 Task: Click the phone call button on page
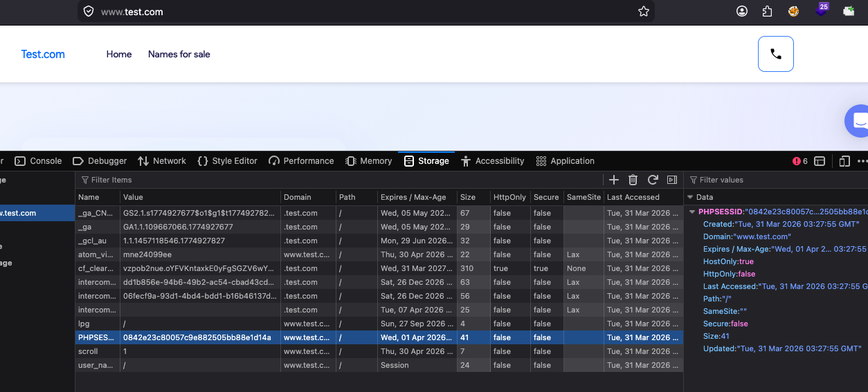point(775,54)
